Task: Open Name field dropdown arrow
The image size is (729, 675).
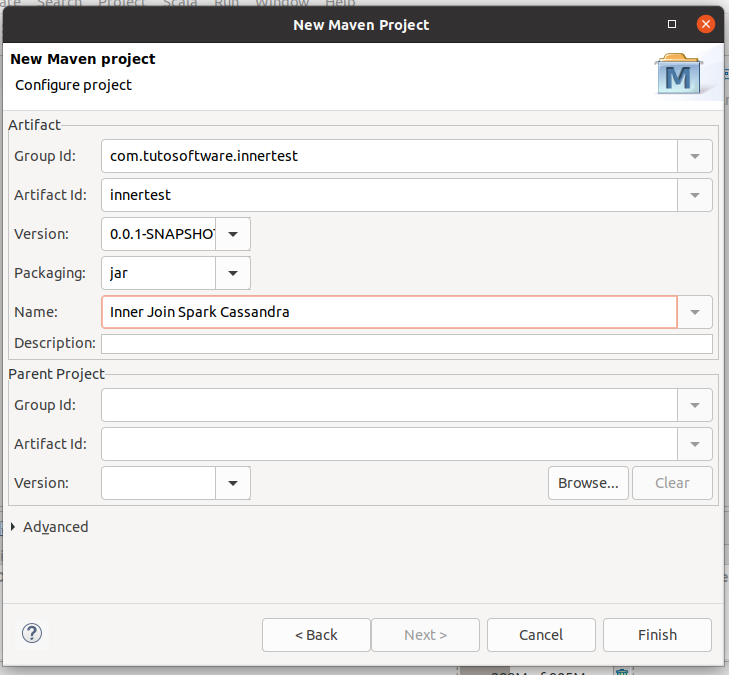Action: pos(695,312)
